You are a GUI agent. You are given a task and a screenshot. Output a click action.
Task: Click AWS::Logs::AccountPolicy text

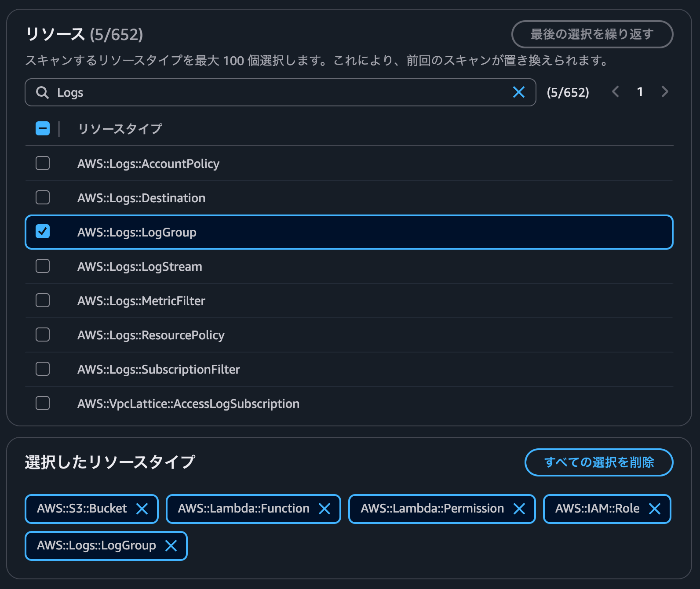pos(148,164)
